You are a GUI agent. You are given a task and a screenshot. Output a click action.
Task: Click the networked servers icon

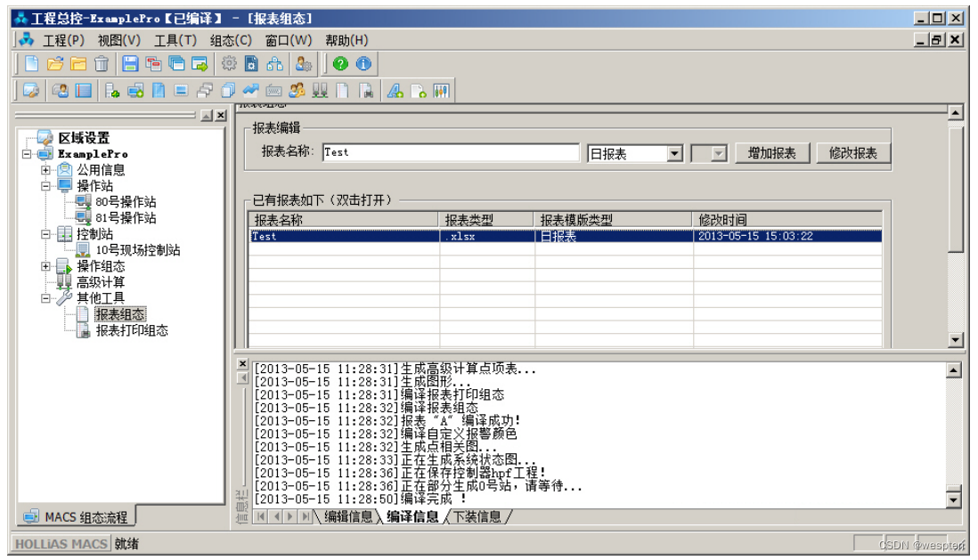point(320,91)
